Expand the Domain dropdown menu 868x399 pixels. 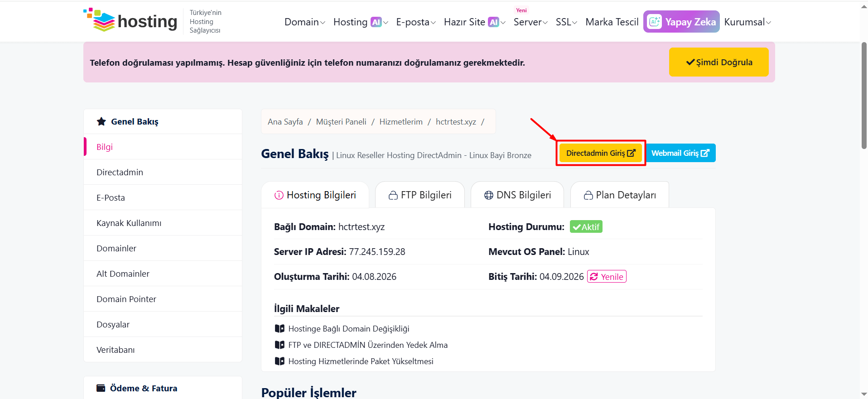click(x=304, y=22)
